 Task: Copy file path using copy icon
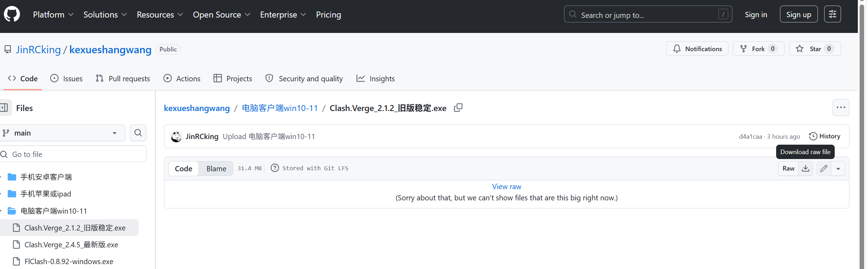pyautogui.click(x=458, y=108)
